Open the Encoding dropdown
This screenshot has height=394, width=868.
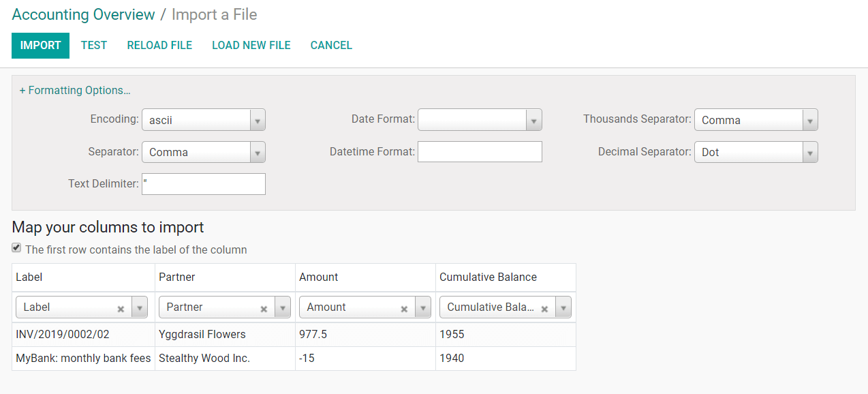point(258,119)
